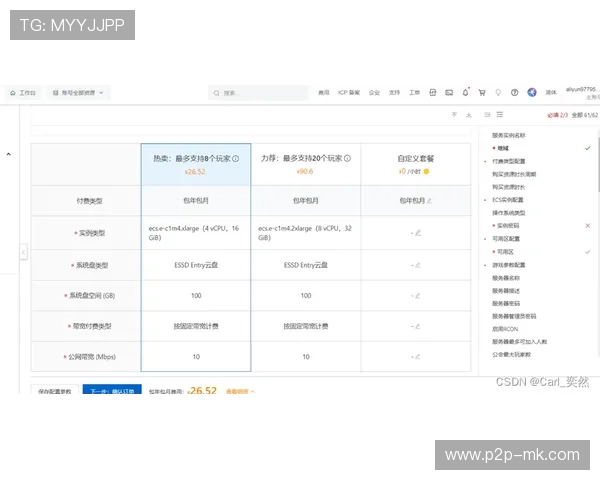600x480 pixels.
Task: Click the blue round avatar icon
Action: click(x=532, y=92)
